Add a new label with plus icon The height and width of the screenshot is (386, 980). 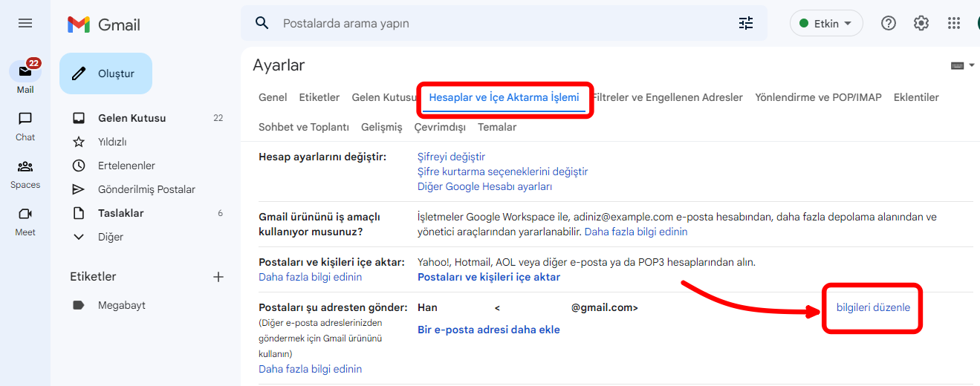(218, 277)
